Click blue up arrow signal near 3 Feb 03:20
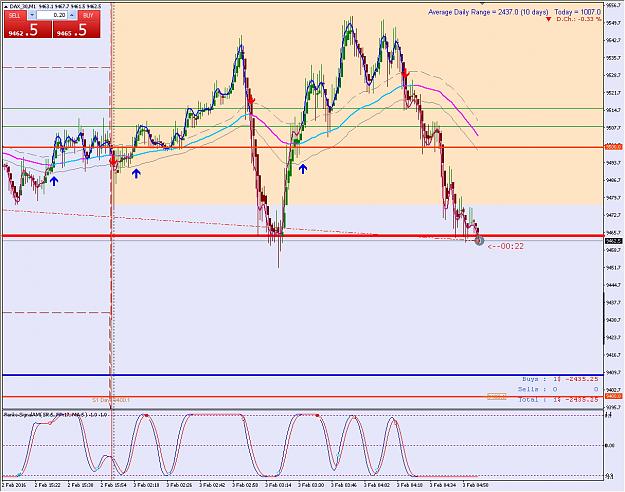 [x=303, y=169]
